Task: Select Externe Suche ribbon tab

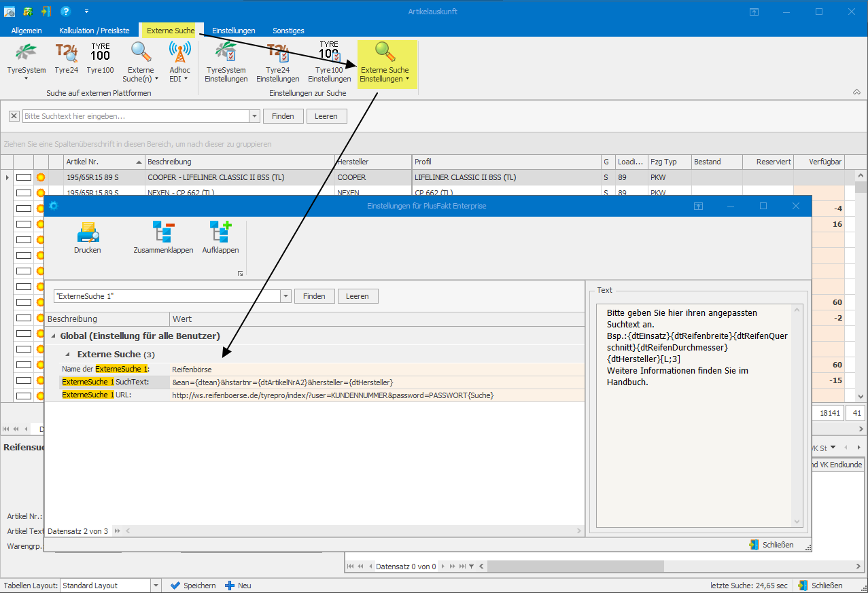Action: click(x=171, y=31)
